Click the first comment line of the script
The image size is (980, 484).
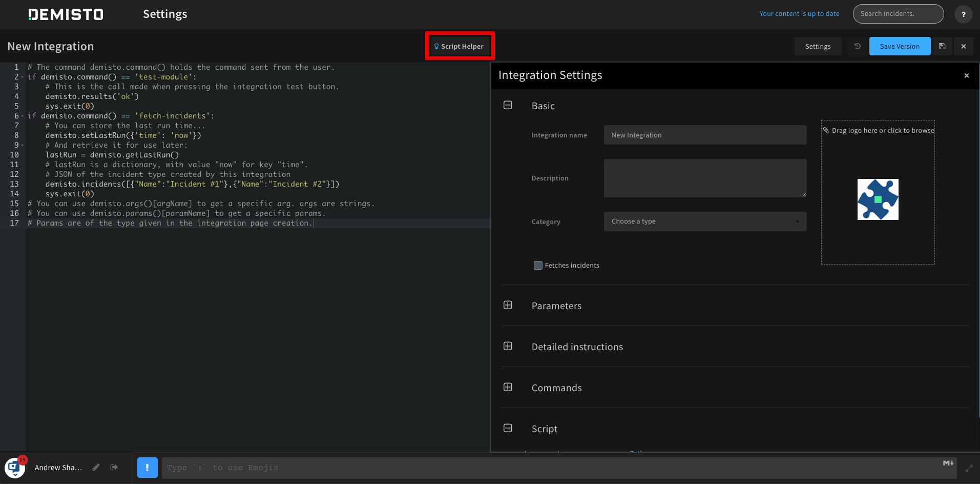click(x=181, y=67)
